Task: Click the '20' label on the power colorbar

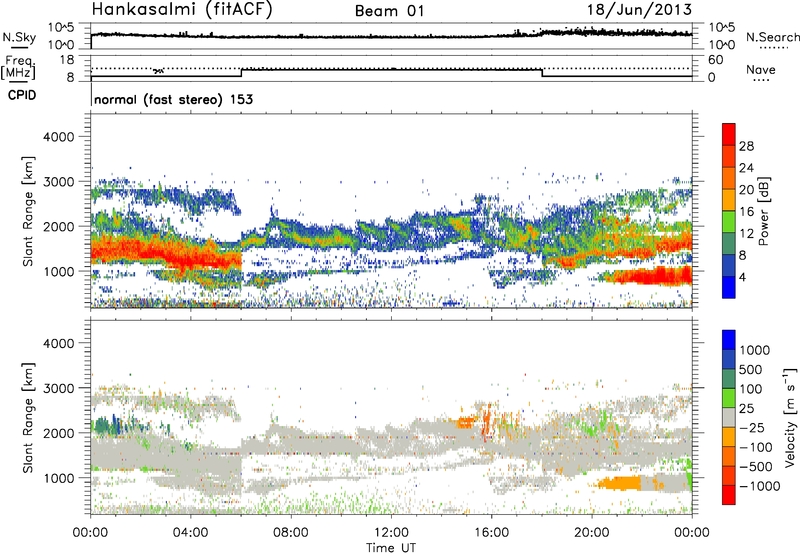Action: 746,190
